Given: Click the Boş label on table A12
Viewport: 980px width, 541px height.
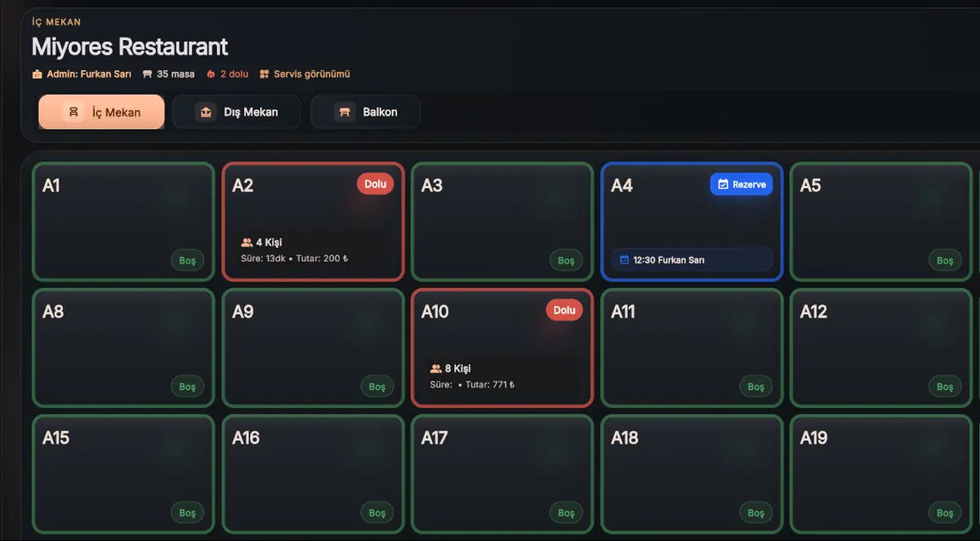Looking at the screenshot, I should point(945,387).
